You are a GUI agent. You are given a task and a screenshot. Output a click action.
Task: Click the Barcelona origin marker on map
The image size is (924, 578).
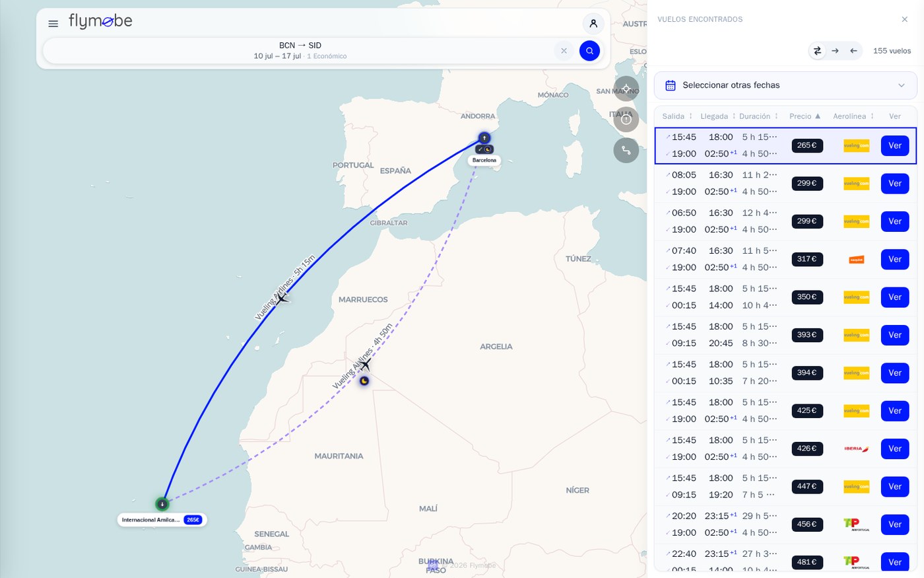(x=484, y=138)
